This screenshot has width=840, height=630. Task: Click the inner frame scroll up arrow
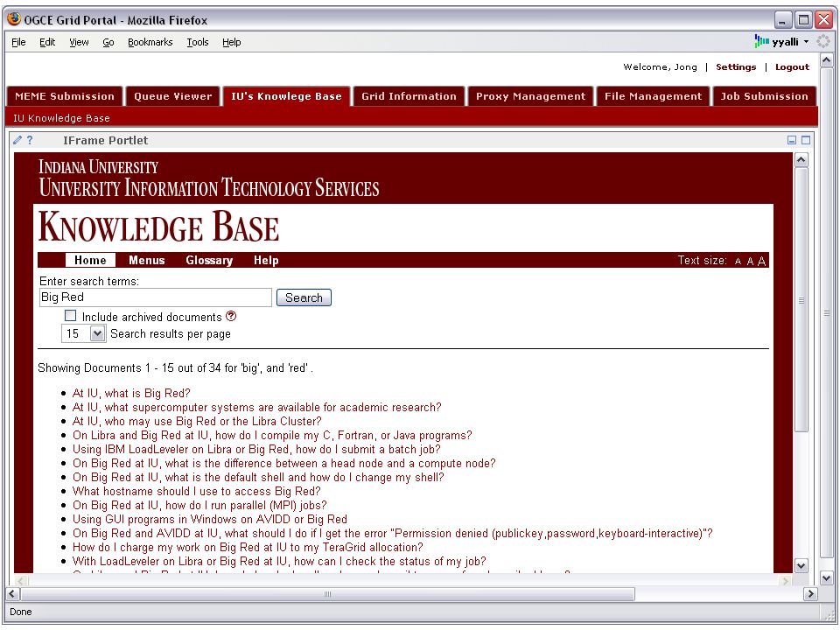[801, 160]
